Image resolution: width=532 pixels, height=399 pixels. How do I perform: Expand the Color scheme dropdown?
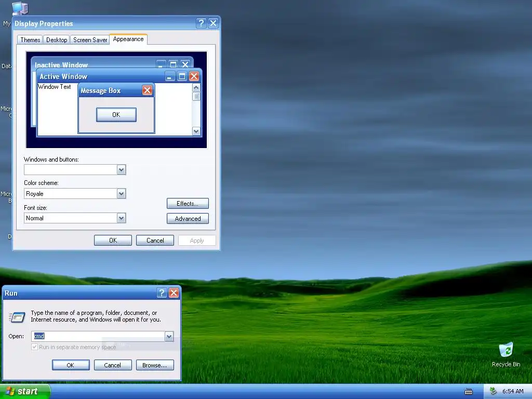(121, 194)
